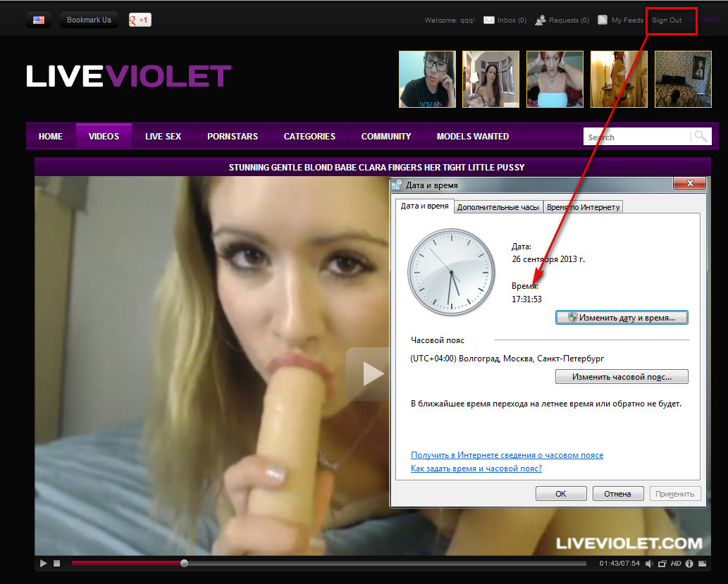Click the Google +1 button

140,20
